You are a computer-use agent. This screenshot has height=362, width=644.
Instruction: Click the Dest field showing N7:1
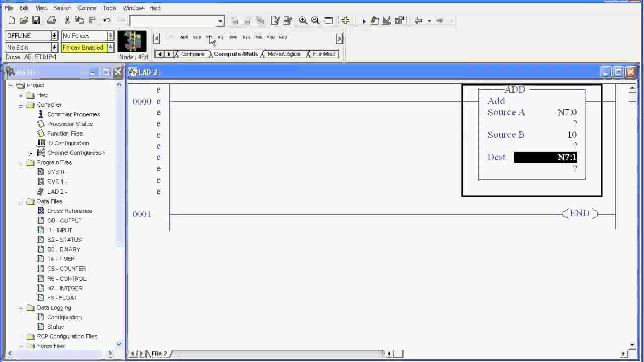tap(545, 157)
